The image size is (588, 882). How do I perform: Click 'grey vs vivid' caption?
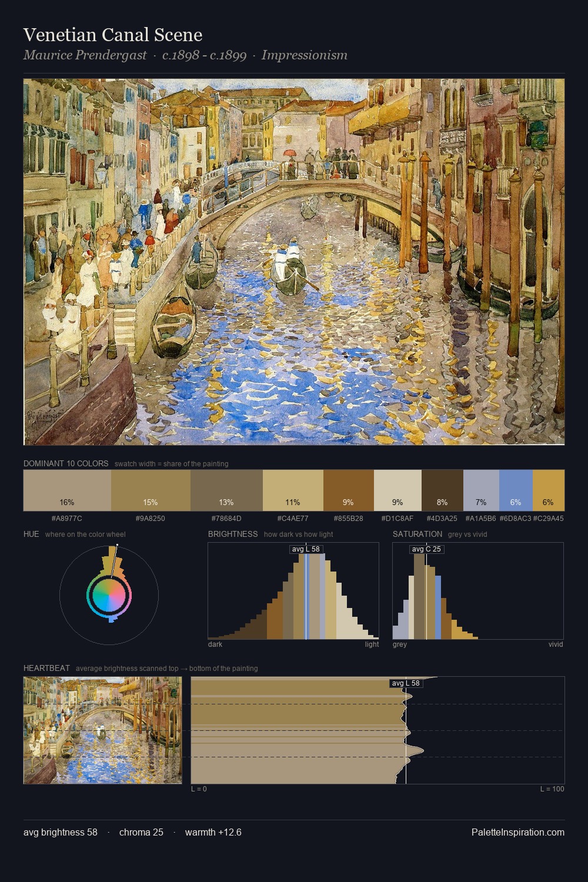coord(467,534)
